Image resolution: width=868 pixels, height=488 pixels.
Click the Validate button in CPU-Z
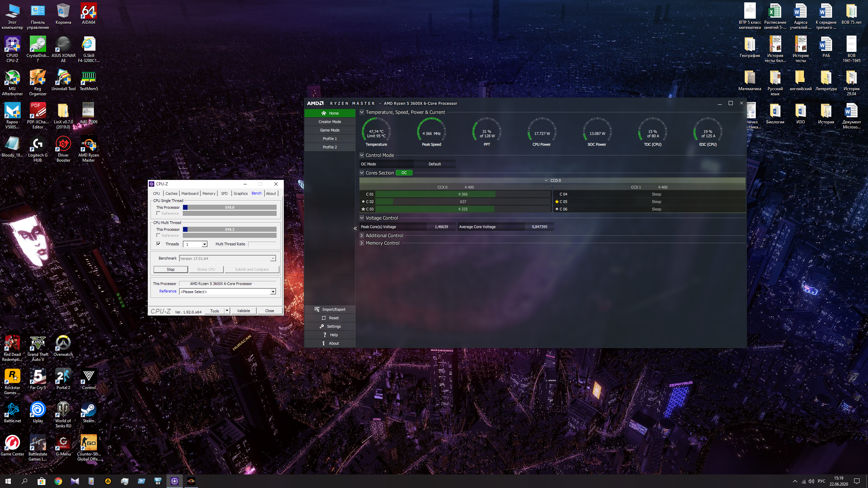pos(243,311)
